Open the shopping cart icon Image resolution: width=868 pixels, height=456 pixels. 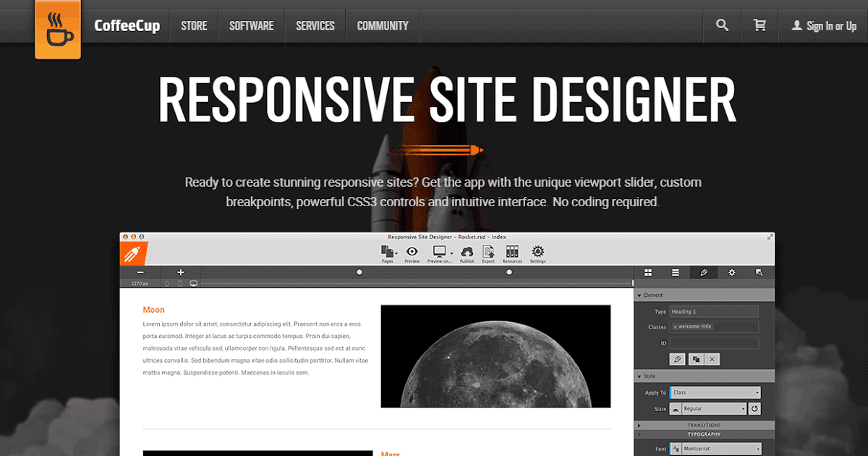tap(759, 25)
